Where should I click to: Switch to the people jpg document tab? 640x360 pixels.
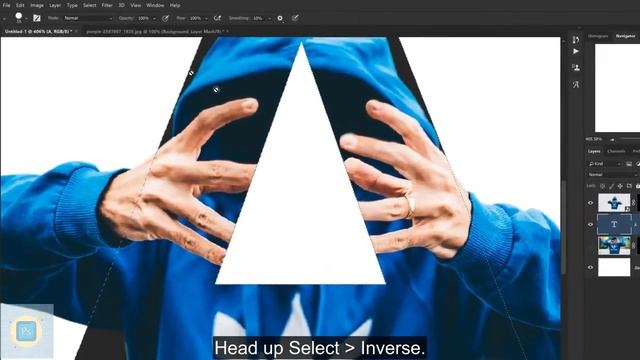tap(155, 31)
